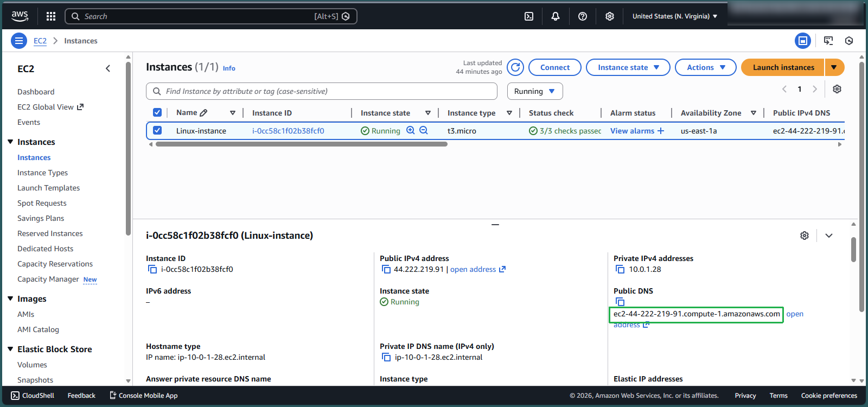The image size is (868, 407).
Task: Collapse the Images sidebar section
Action: pos(10,298)
